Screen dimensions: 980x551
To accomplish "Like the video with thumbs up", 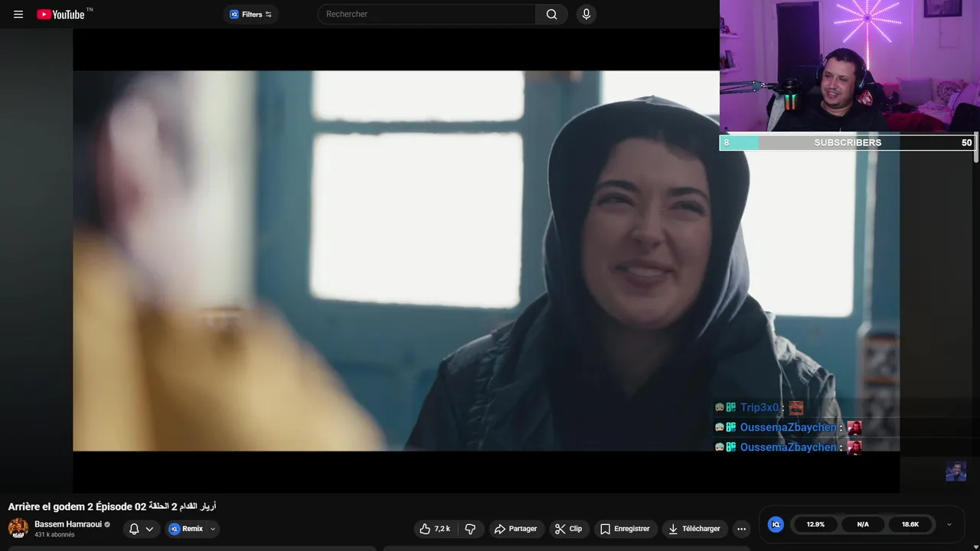I will [435, 529].
